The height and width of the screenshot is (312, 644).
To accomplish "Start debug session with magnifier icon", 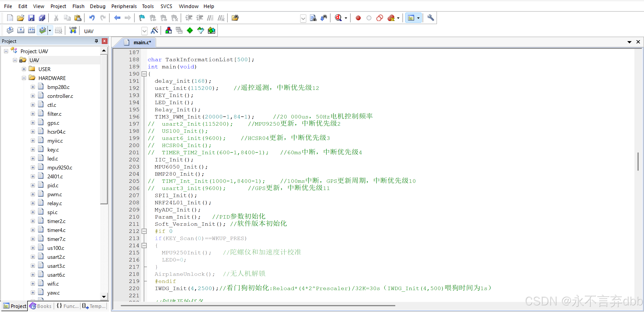I will pyautogui.click(x=338, y=18).
